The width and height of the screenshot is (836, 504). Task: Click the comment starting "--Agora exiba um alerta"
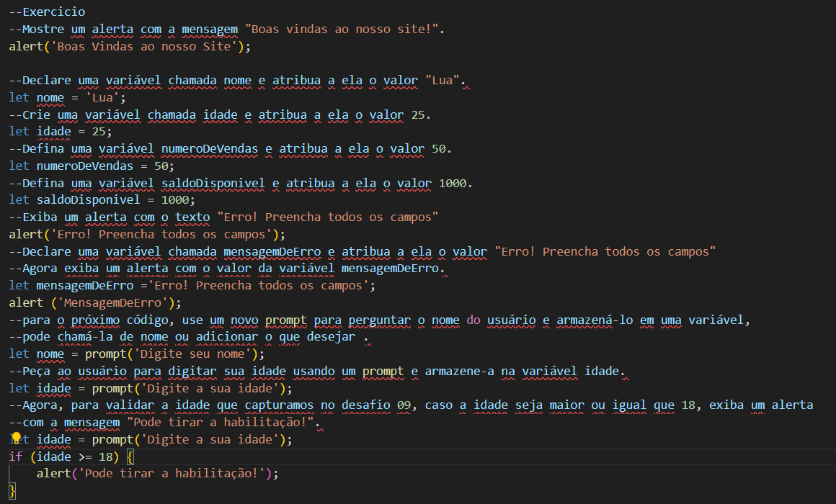coord(227,269)
